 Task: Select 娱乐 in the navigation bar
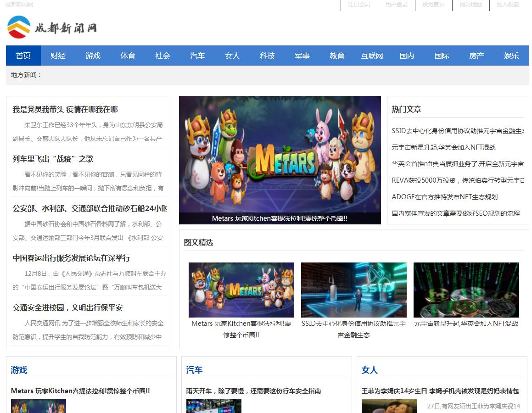(x=512, y=56)
